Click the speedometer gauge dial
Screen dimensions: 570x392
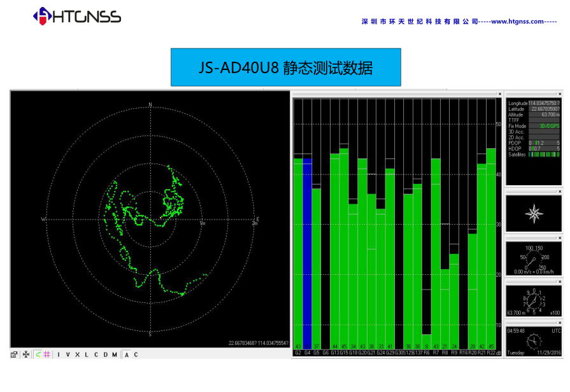click(x=533, y=257)
